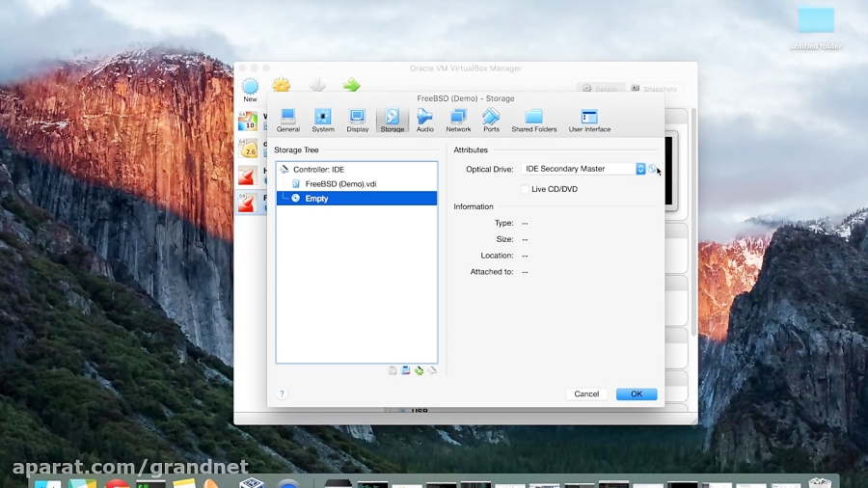This screenshot has width=868, height=488.
Task: Select the Storage settings tab
Action: (x=392, y=120)
